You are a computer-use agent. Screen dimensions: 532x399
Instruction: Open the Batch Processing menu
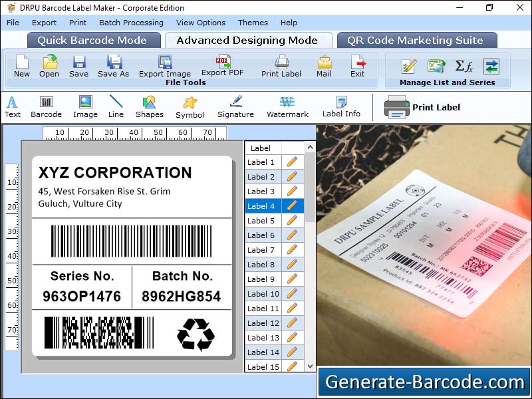(131, 23)
